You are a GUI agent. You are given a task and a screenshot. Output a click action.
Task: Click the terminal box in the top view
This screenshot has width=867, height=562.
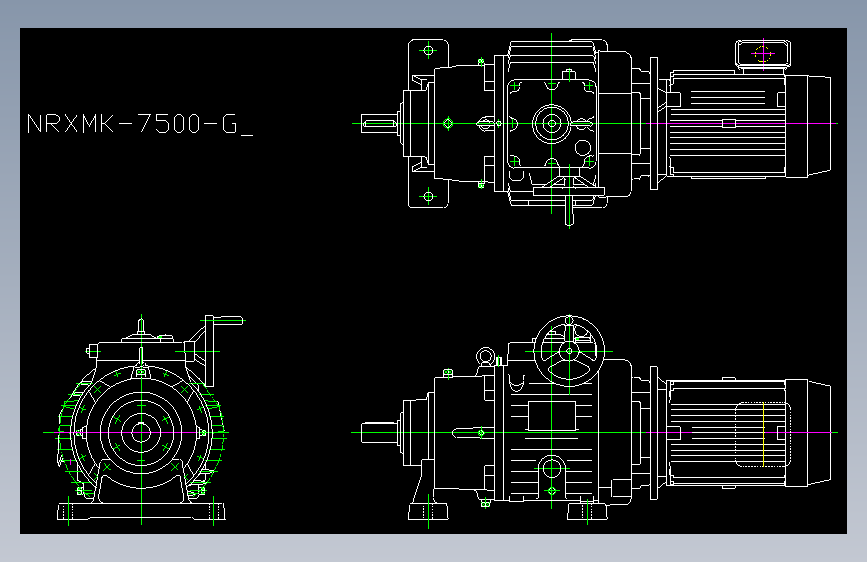(x=763, y=54)
